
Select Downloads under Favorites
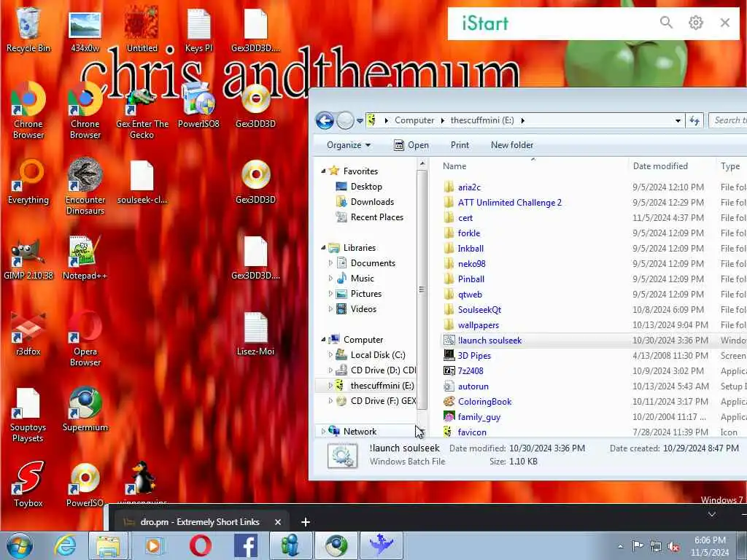click(372, 202)
